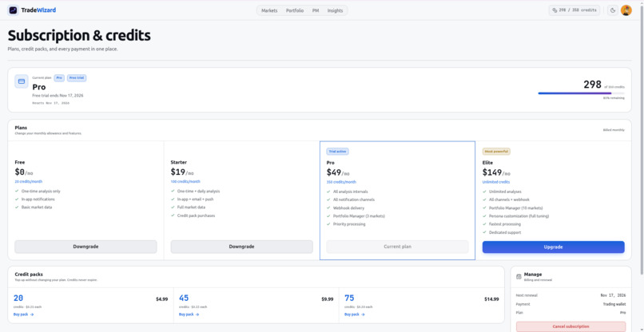
Task: Click the arrow in the 20-credit Buy pack link
Action: click(32, 314)
